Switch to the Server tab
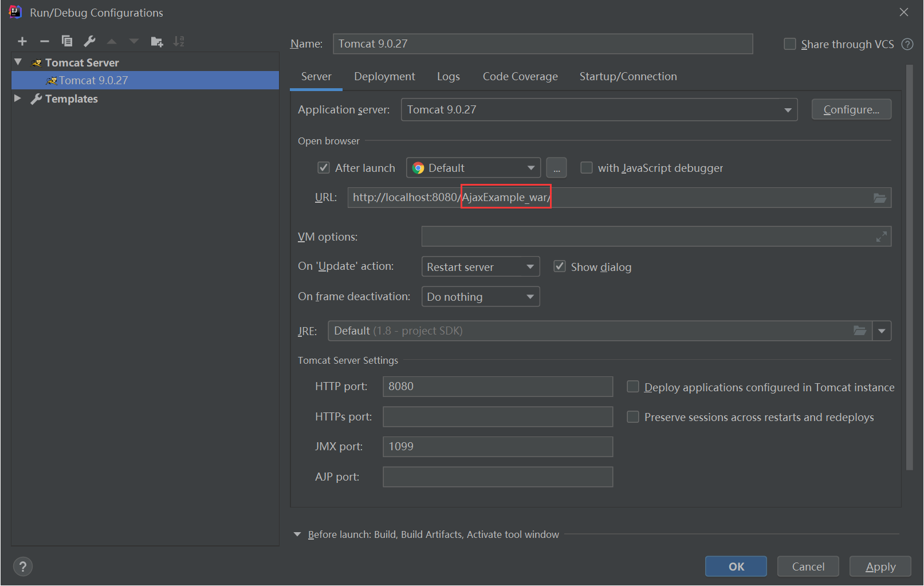Image resolution: width=924 pixels, height=586 pixels. (316, 77)
